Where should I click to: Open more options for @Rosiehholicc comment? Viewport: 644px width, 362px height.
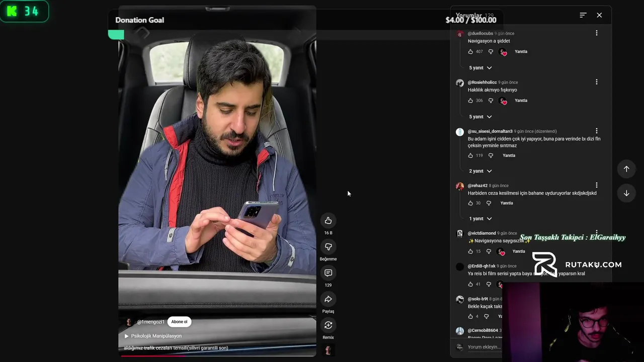[x=597, y=82]
